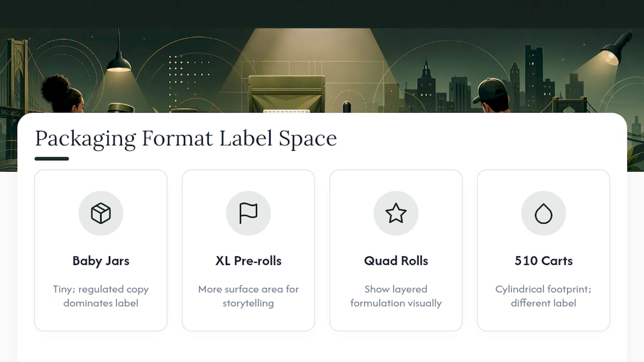Click the droplet icon above 510 Carts
The width and height of the screenshot is (644, 362).
click(x=543, y=214)
